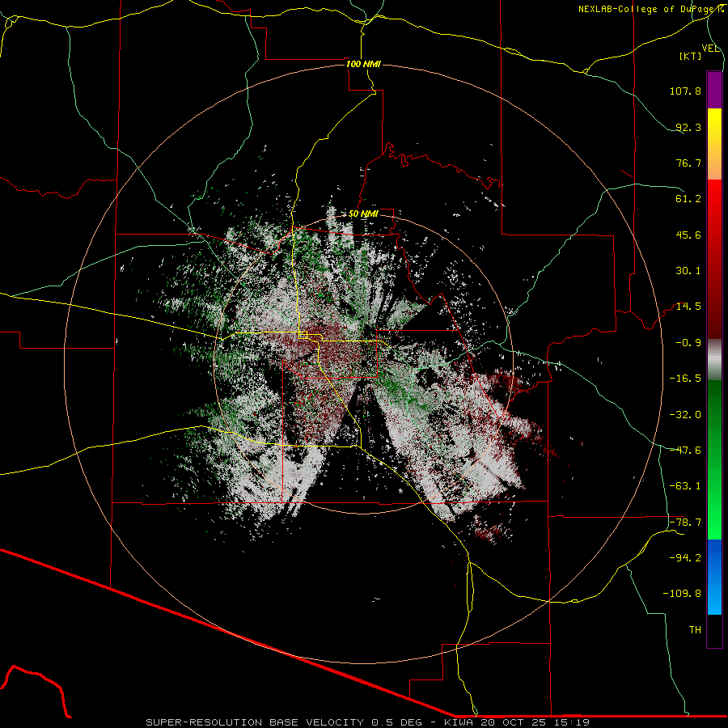The image size is (728, 728).
Task: Click the 30.1 scale value
Action: [688, 271]
